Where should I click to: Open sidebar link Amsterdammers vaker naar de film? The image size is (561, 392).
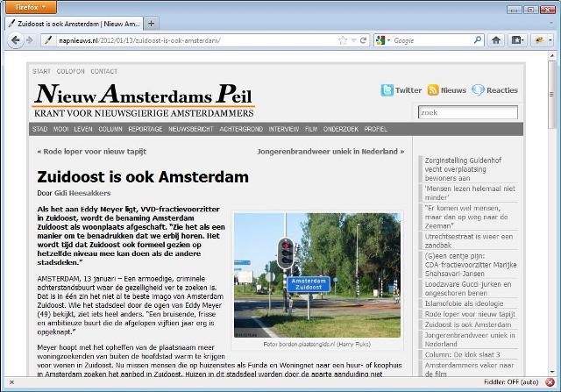(x=469, y=369)
